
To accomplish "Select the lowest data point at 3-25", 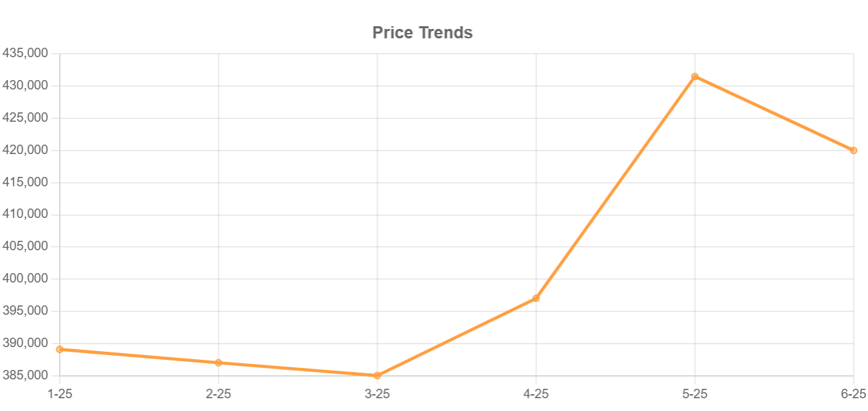I will [x=377, y=375].
